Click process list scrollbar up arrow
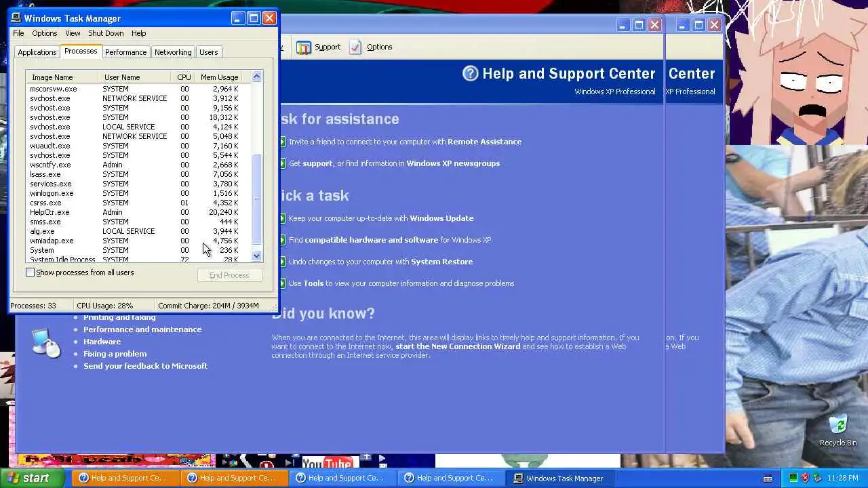 [256, 77]
